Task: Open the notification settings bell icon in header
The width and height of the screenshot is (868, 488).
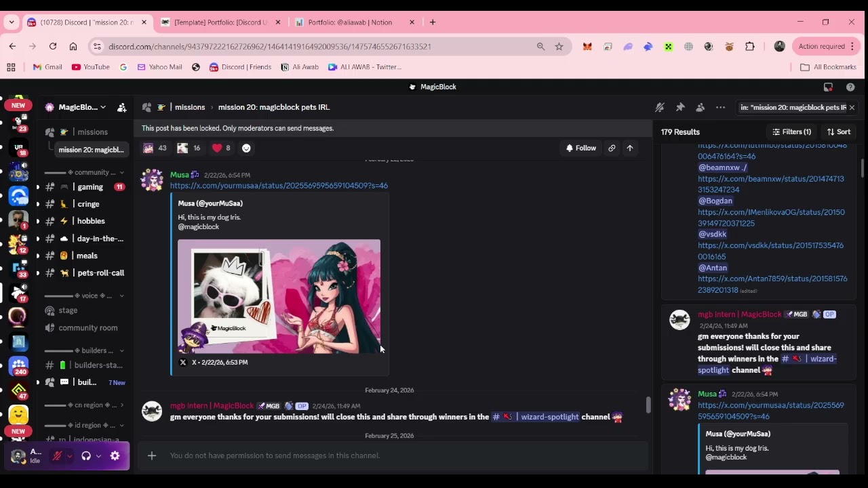Action: [x=659, y=107]
